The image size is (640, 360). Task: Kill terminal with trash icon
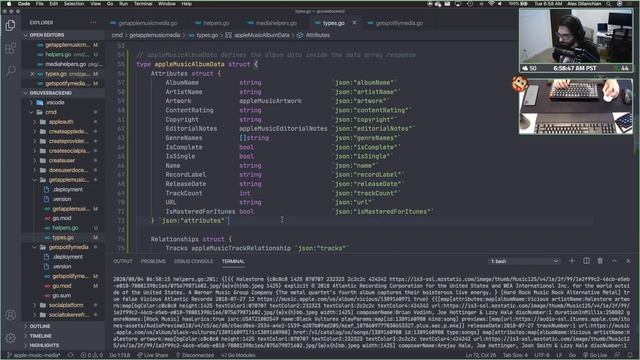tap(600, 261)
